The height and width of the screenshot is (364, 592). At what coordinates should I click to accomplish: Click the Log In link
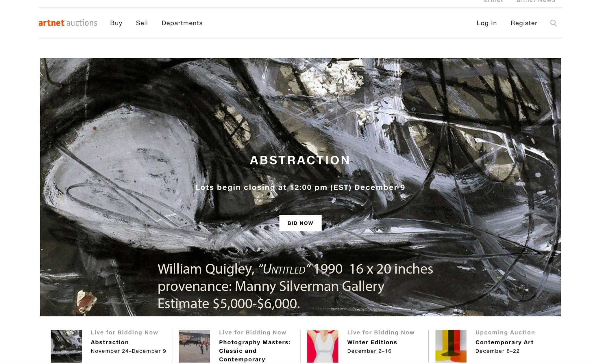pos(487,23)
